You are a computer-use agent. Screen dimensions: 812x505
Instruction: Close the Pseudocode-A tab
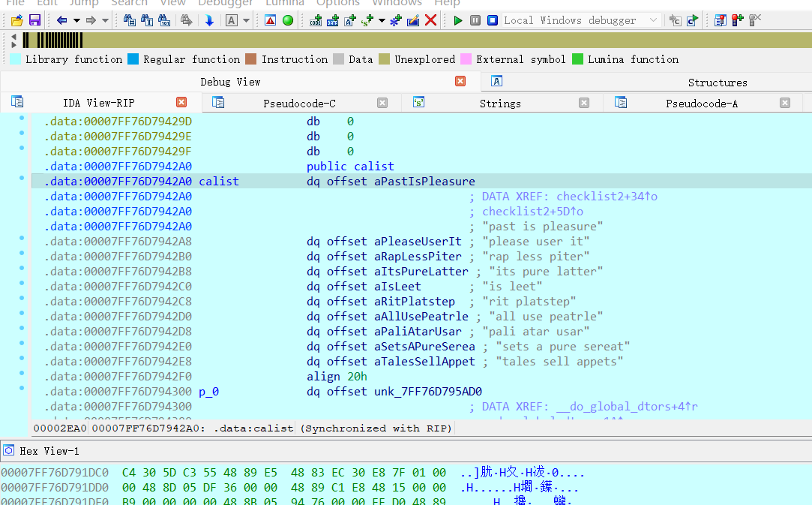pyautogui.click(x=785, y=103)
